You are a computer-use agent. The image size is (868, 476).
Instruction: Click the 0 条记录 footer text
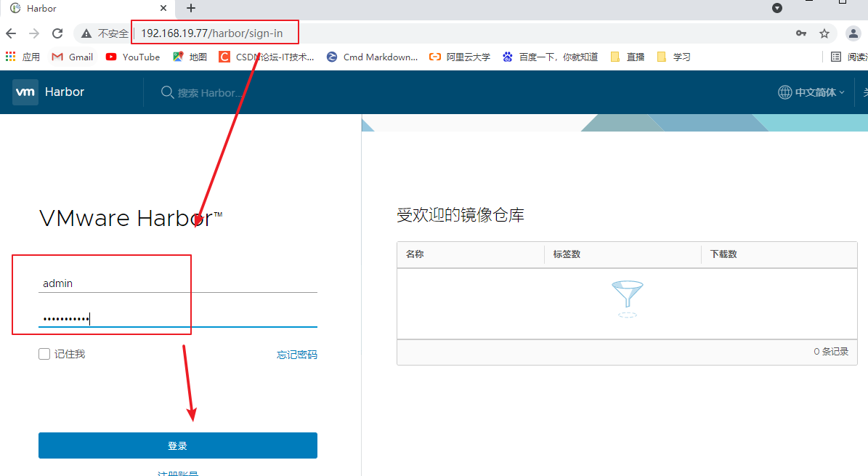coord(831,351)
